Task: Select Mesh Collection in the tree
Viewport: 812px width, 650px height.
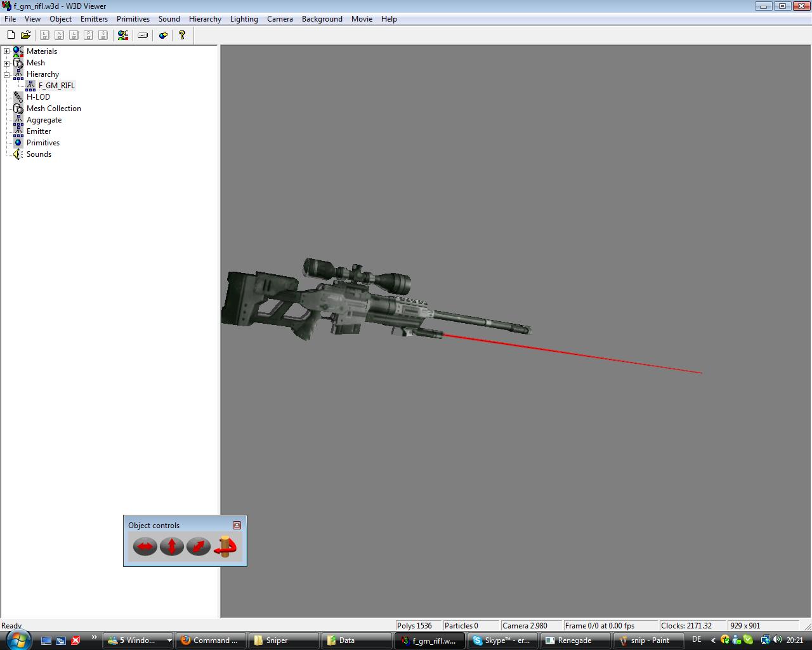Action: [x=53, y=109]
